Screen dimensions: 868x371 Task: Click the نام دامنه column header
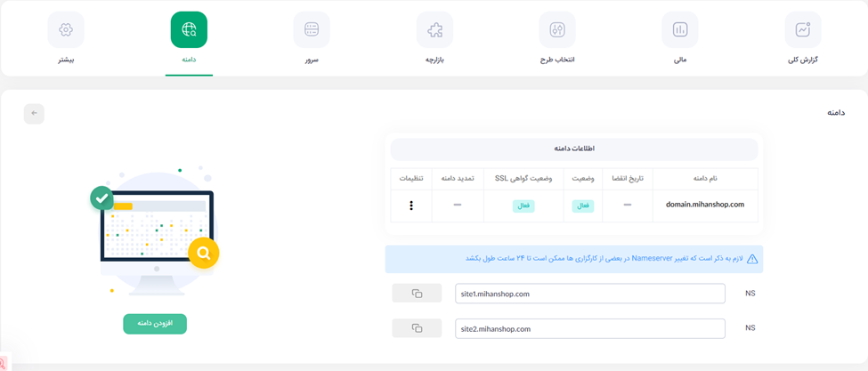click(x=705, y=179)
